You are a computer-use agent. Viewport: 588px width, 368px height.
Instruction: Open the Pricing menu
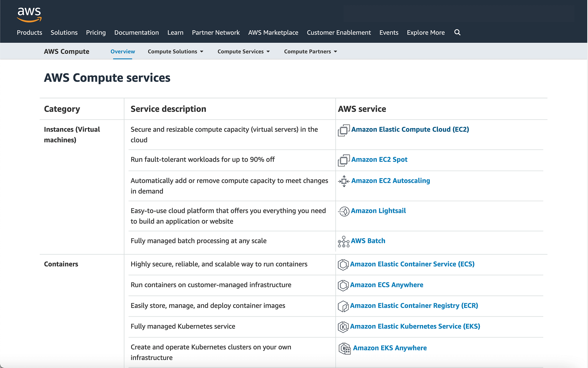click(96, 33)
